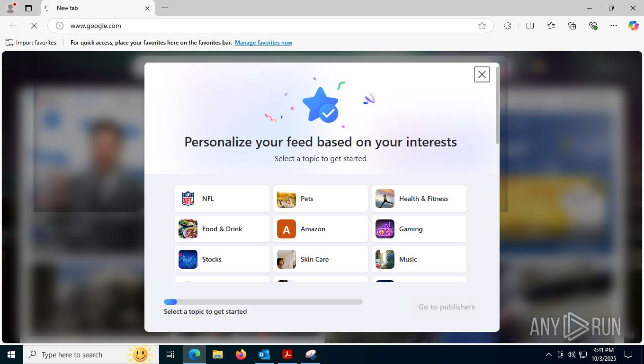Open Browser essentials heart icon
The image size is (644, 364).
593,26
